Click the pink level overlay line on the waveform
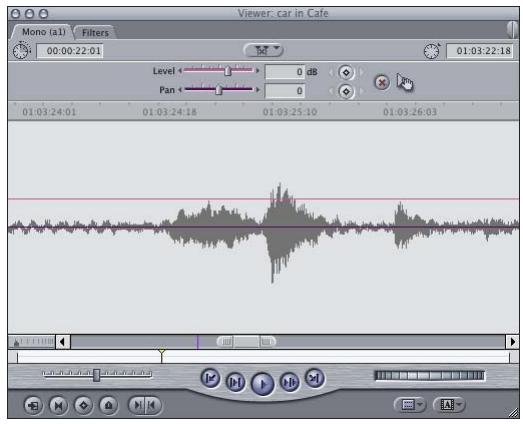The image size is (523, 424). 264,199
